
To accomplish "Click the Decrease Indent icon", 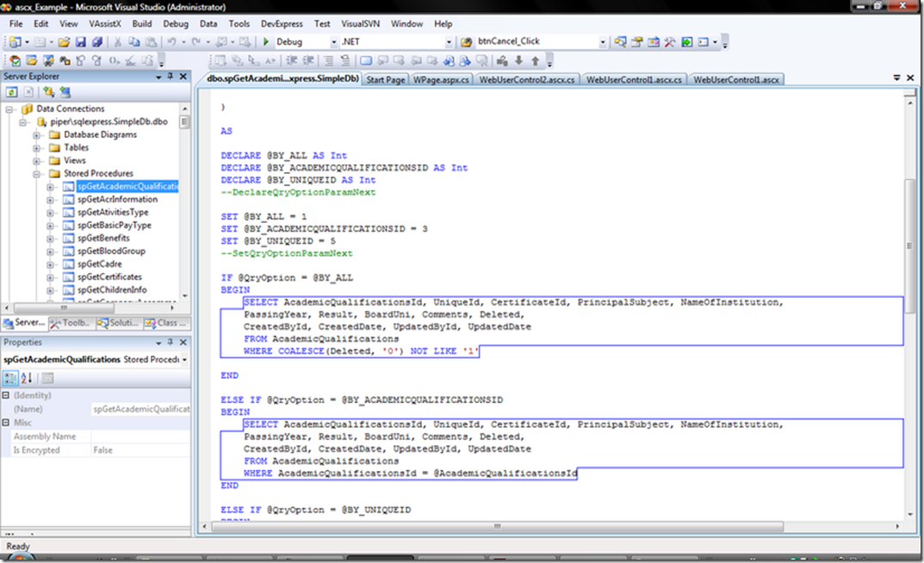I will click(292, 60).
